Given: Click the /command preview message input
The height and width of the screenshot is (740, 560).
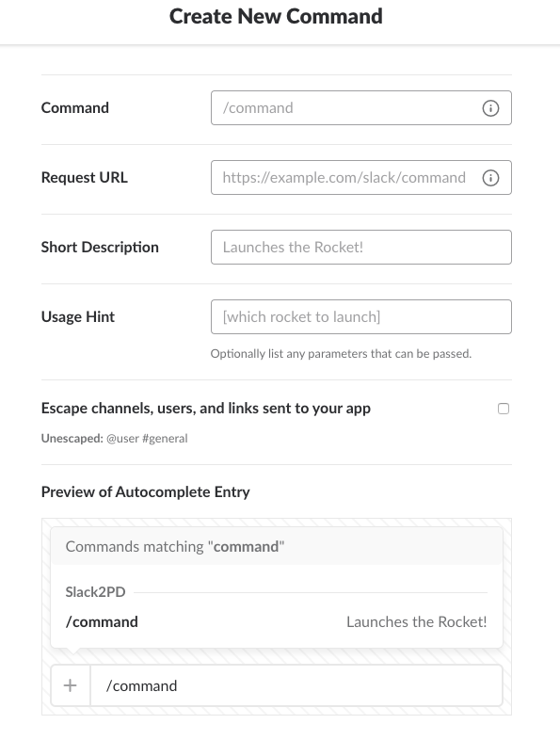Looking at the screenshot, I should [x=296, y=685].
